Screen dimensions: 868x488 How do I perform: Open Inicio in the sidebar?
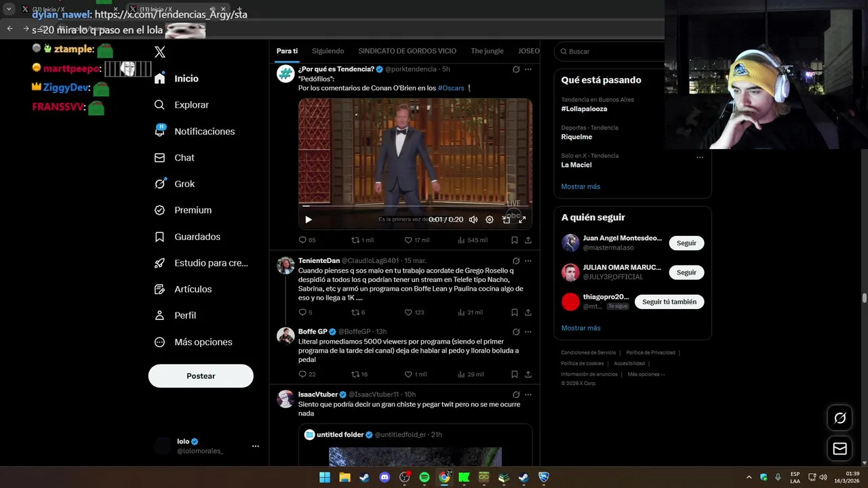click(176, 79)
